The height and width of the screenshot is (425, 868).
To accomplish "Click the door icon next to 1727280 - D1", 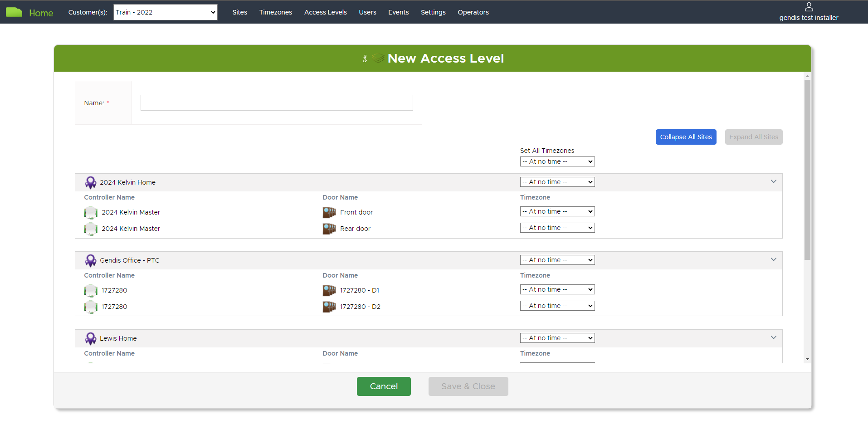I will tap(329, 290).
